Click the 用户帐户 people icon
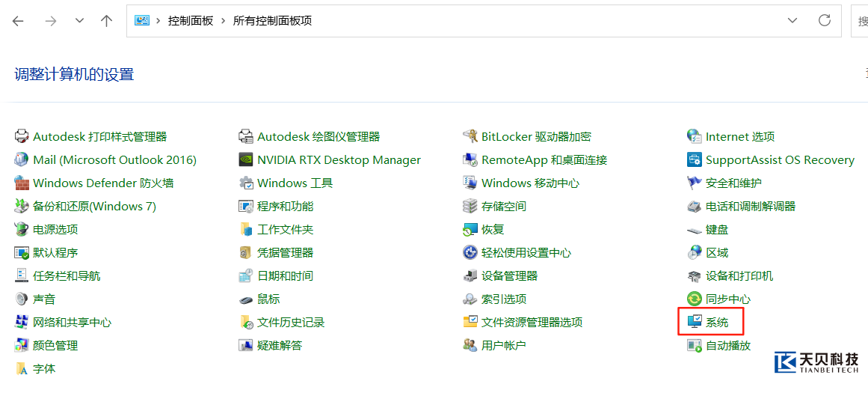The height and width of the screenshot is (393, 868). click(x=470, y=345)
